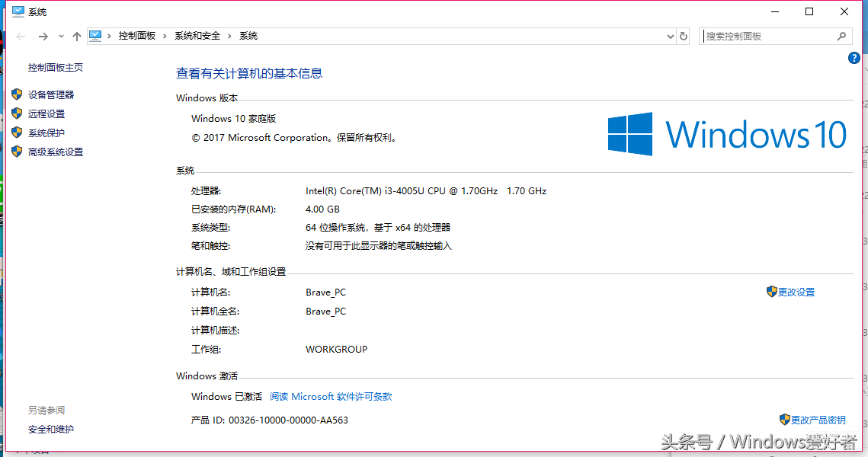Viewport: 868px width, 457px height.
Task: Open 设备管理器 from the sidebar
Action: click(51, 94)
